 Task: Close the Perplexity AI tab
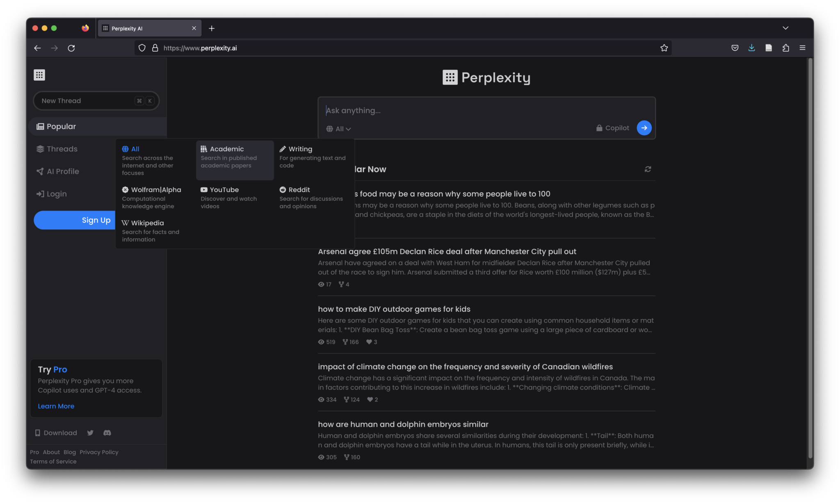tap(194, 28)
